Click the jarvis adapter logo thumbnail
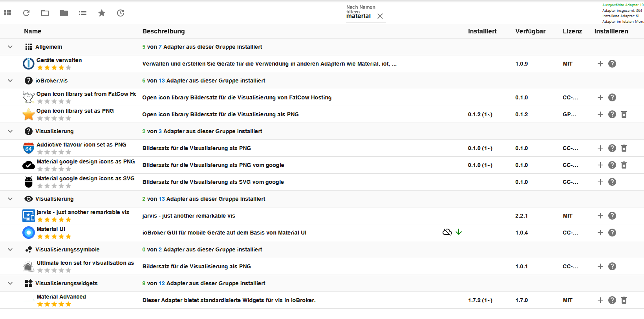The image size is (644, 319). point(29,216)
